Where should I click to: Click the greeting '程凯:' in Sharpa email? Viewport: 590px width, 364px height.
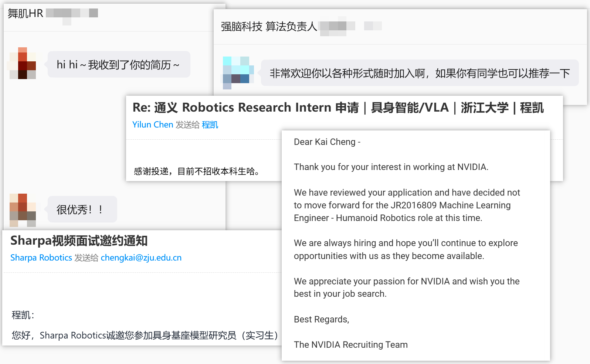coord(23,315)
